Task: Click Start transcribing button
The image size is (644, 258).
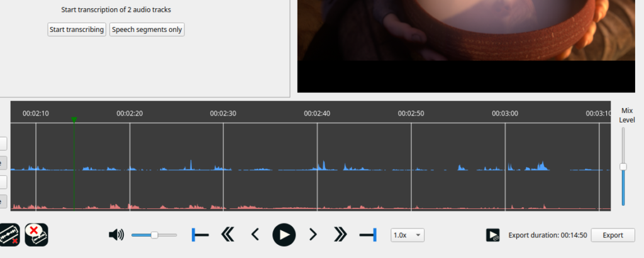Action: (x=77, y=30)
